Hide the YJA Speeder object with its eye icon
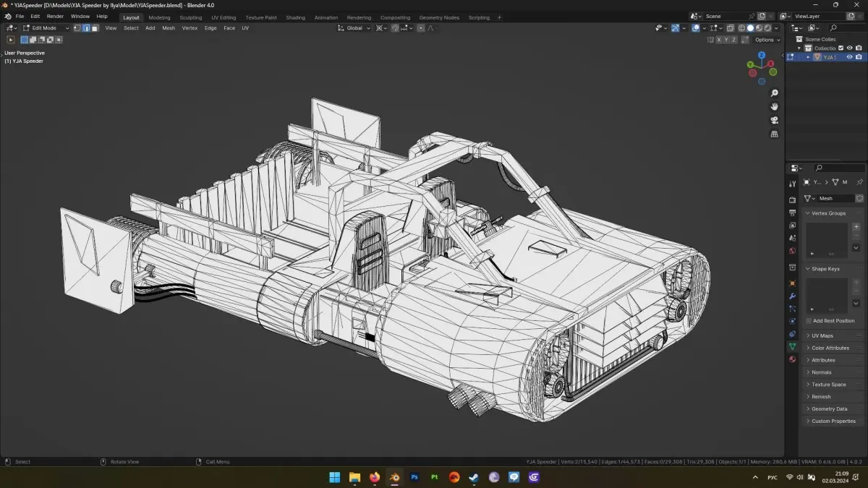Screen dimensions: 868x488 (x=850, y=56)
